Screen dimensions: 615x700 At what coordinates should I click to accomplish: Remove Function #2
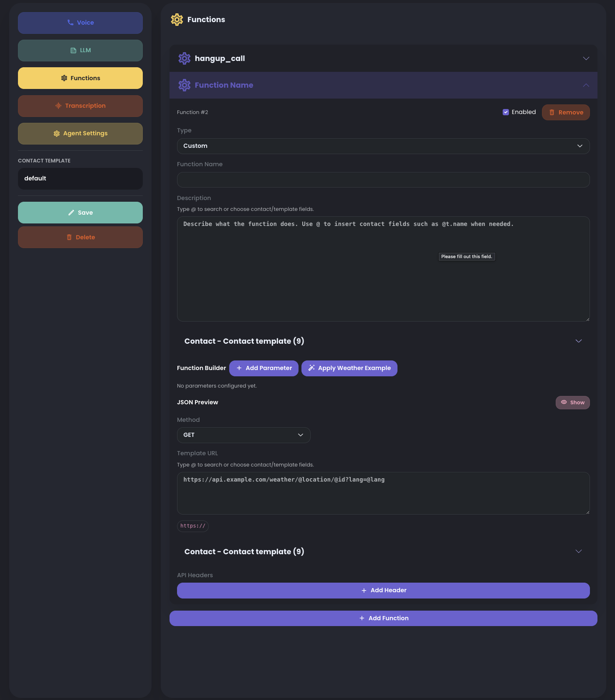tap(566, 112)
